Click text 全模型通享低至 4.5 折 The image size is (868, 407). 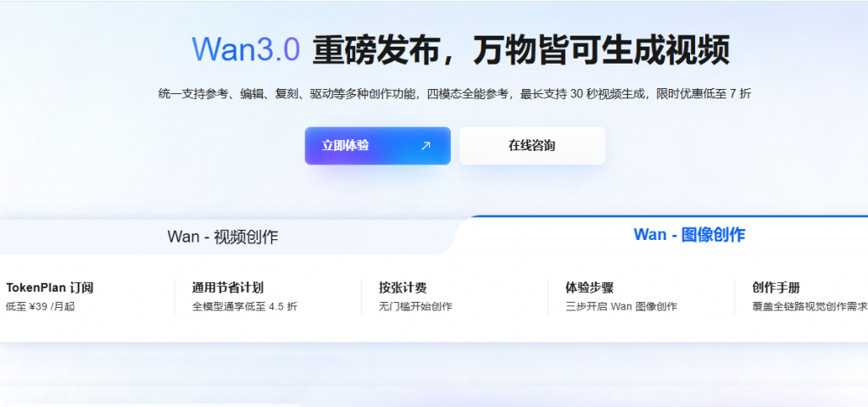pos(245,307)
